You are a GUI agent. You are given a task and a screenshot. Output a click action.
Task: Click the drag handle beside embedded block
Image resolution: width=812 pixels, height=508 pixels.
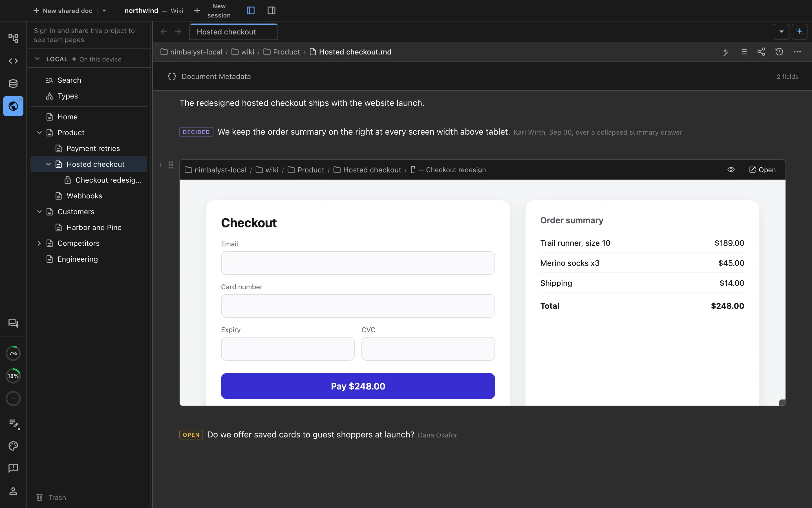pos(171,165)
